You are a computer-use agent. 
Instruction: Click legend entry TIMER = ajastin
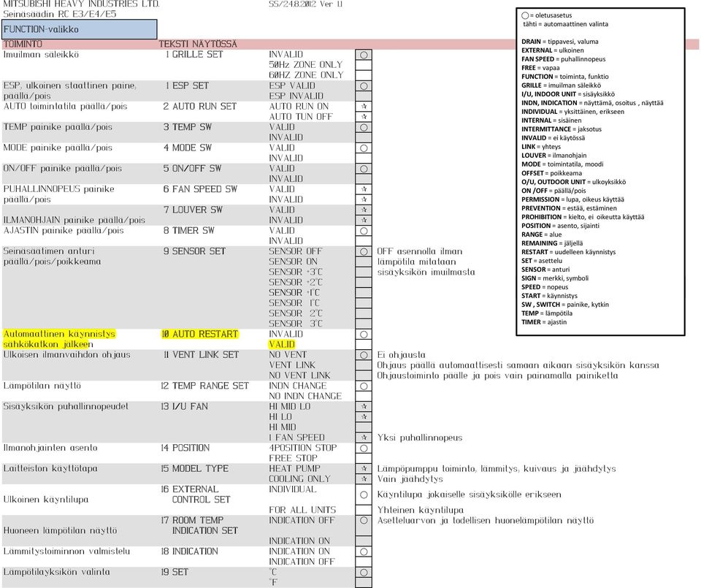click(x=544, y=322)
